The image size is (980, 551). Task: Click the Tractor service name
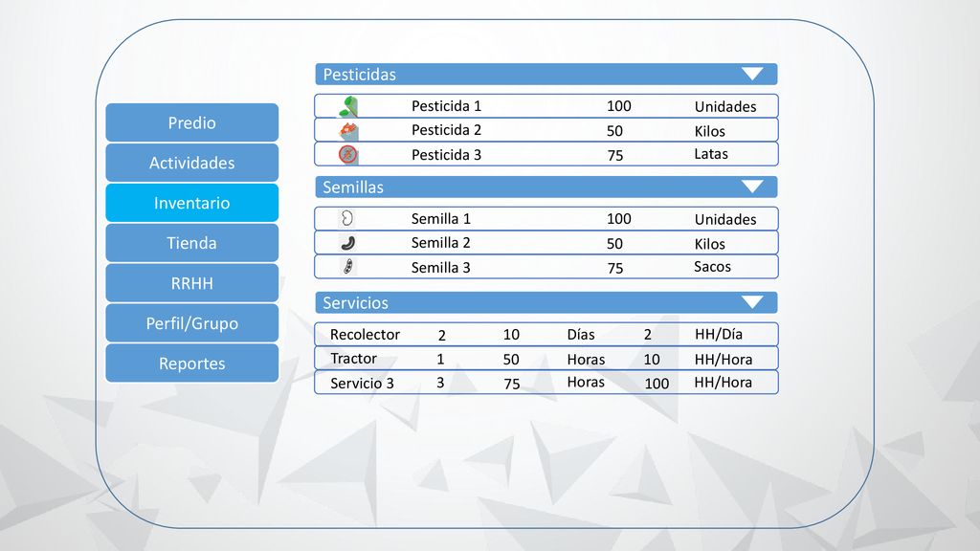354,358
